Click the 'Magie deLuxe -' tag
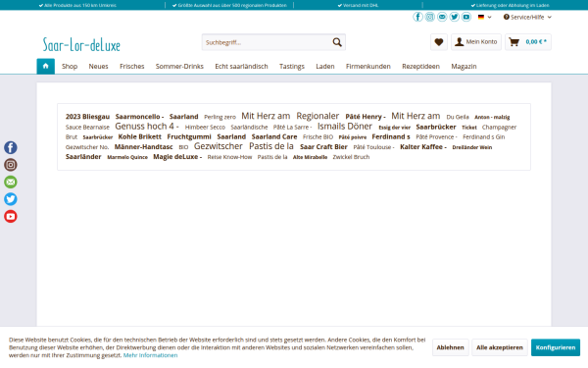Screen dimensions: 588x368 pos(177,157)
